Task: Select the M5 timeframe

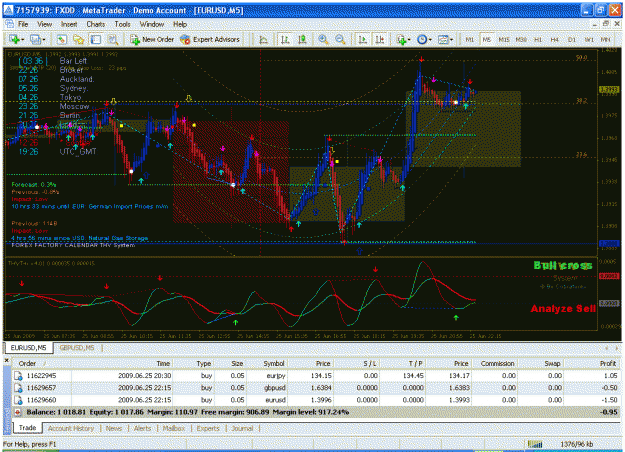Action: click(x=486, y=39)
